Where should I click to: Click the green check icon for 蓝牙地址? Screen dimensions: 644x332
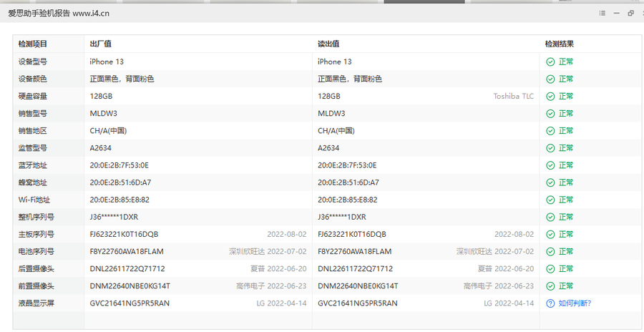tap(550, 165)
